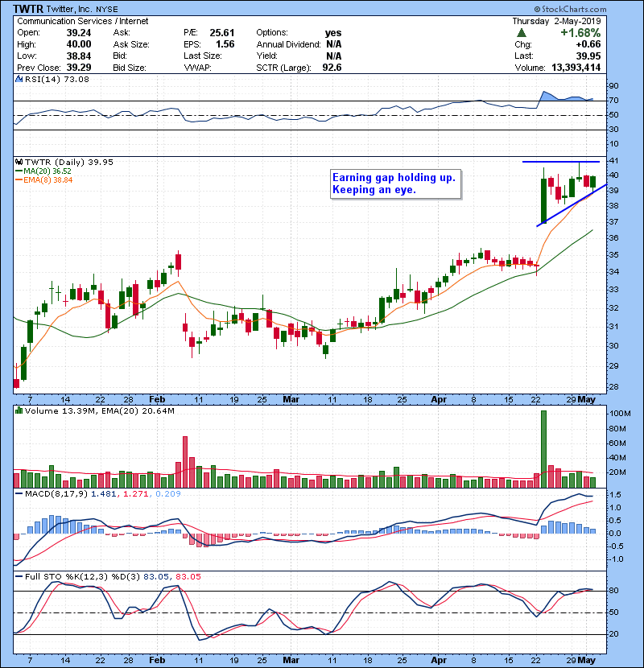Select the Last row value 39.95

click(x=588, y=56)
